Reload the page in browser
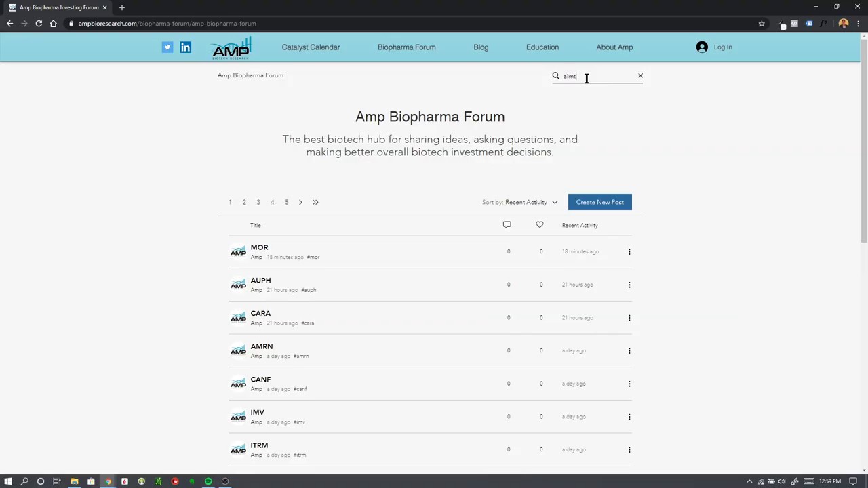Viewport: 868px width, 488px height. (39, 24)
